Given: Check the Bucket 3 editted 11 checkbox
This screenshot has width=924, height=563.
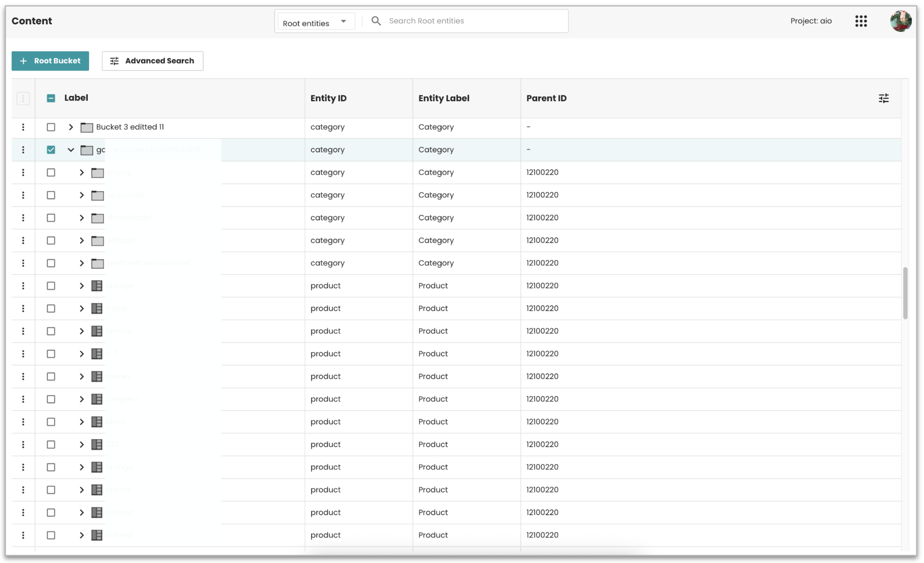Looking at the screenshot, I should coord(51,127).
